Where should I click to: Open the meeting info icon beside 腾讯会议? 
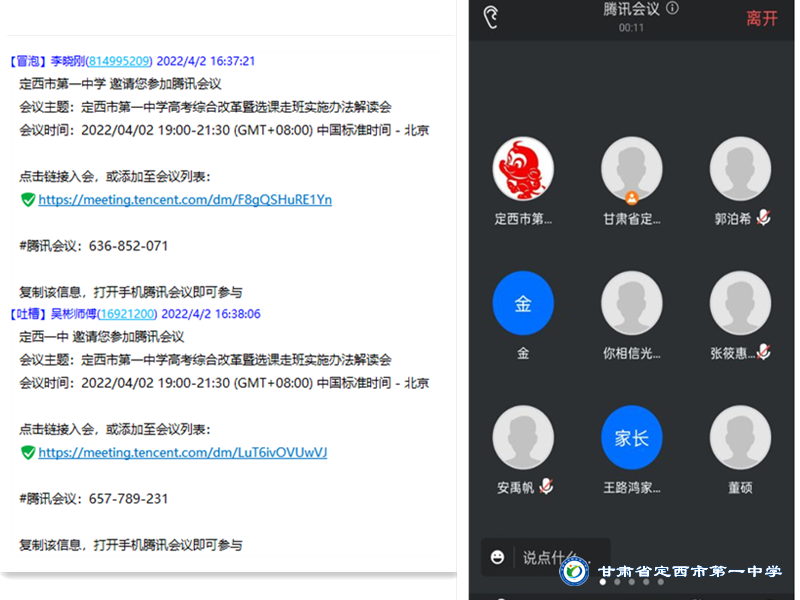(x=672, y=8)
